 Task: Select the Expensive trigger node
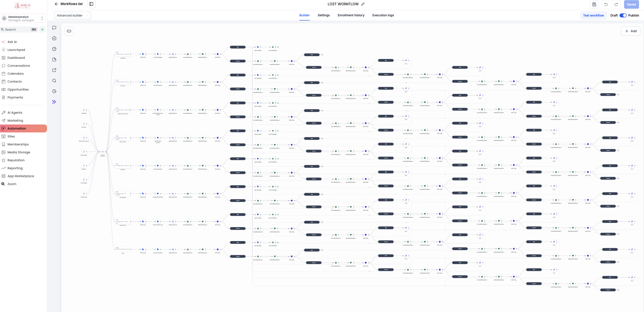[x=84, y=166]
